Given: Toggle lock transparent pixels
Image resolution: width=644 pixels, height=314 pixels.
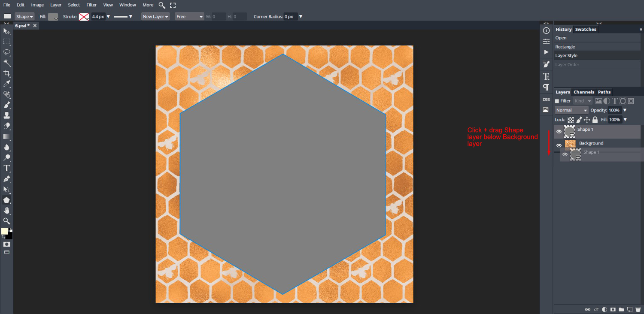Looking at the screenshot, I should click(571, 120).
